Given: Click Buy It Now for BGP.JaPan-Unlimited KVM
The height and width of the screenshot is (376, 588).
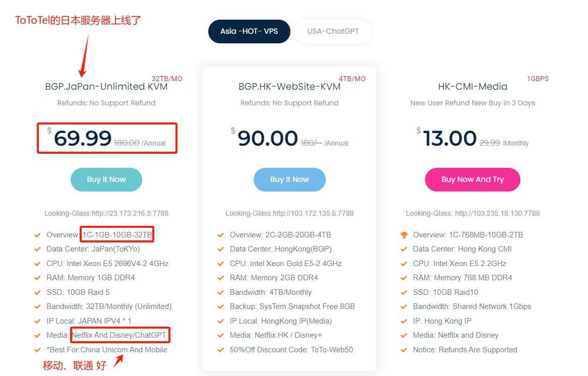Looking at the screenshot, I should 106,179.
